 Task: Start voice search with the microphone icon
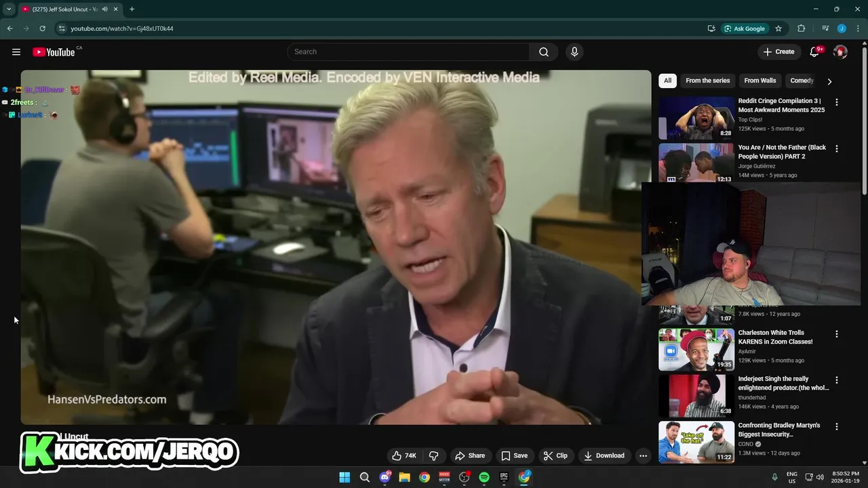click(574, 52)
